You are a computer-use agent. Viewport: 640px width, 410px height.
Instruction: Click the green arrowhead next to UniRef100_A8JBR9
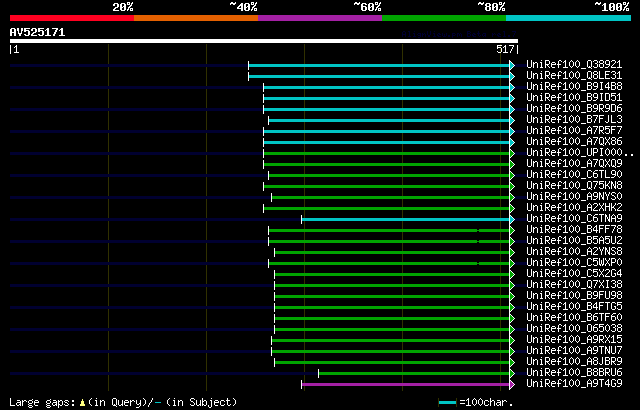512,363
